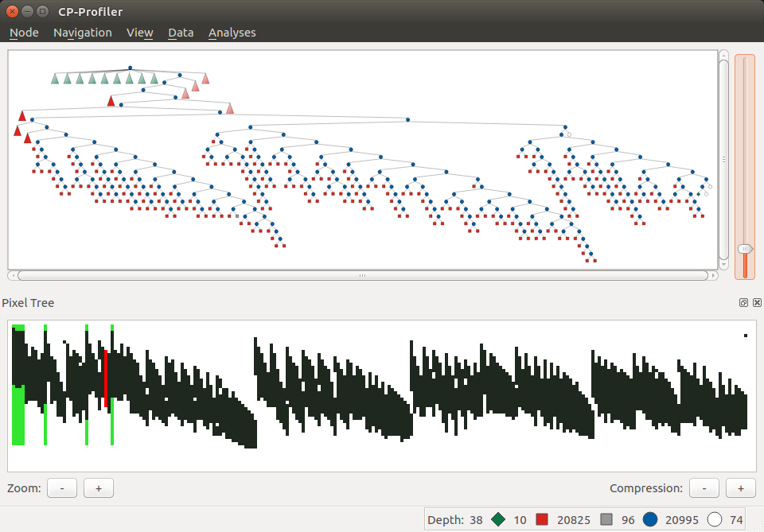
Task: Click the Pixel Tree detach panel icon
Action: coord(743,303)
